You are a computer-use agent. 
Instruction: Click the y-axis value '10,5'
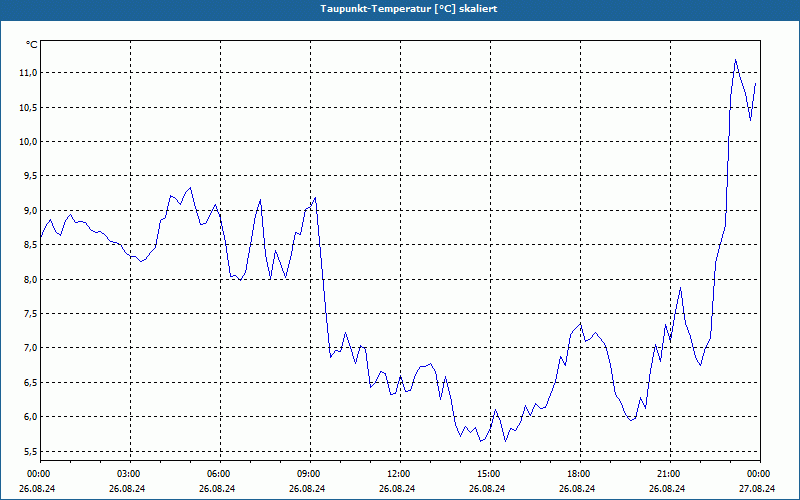pos(29,107)
